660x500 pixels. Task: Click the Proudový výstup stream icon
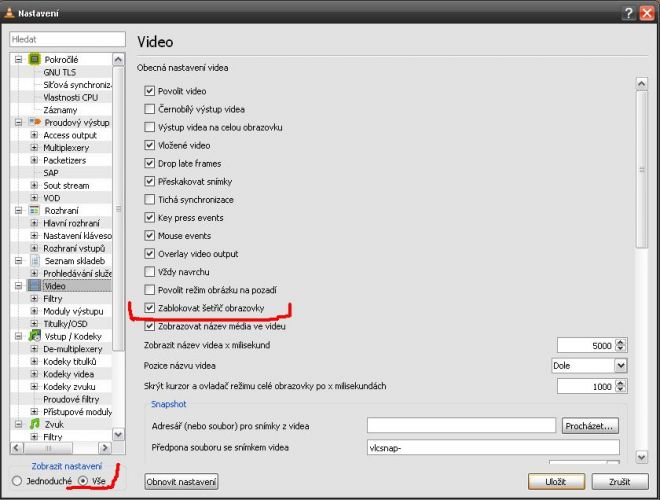[35, 122]
